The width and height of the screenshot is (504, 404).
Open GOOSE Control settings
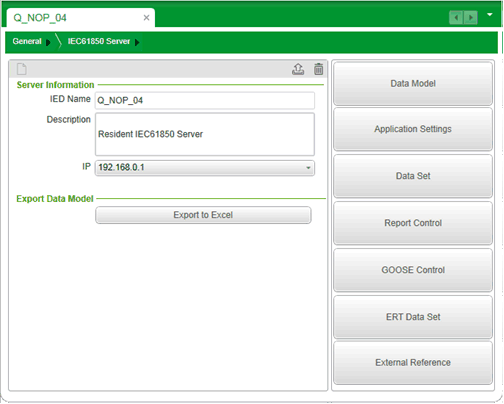[x=413, y=270]
